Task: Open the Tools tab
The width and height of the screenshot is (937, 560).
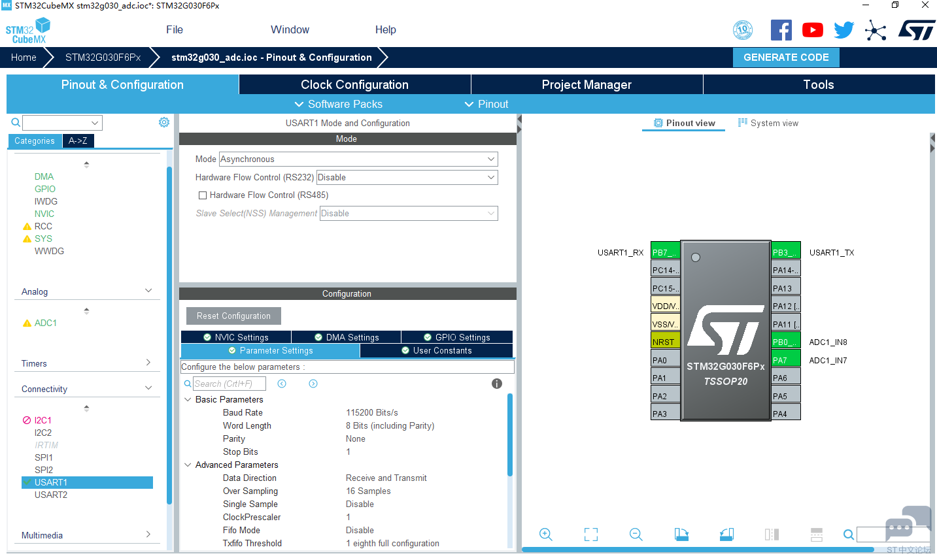Action: (819, 84)
